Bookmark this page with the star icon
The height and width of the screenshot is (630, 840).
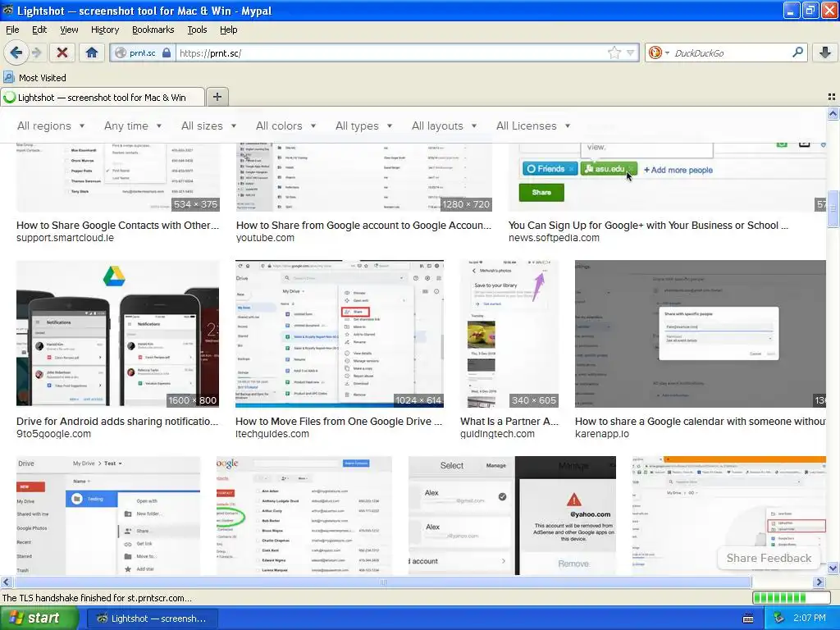614,52
